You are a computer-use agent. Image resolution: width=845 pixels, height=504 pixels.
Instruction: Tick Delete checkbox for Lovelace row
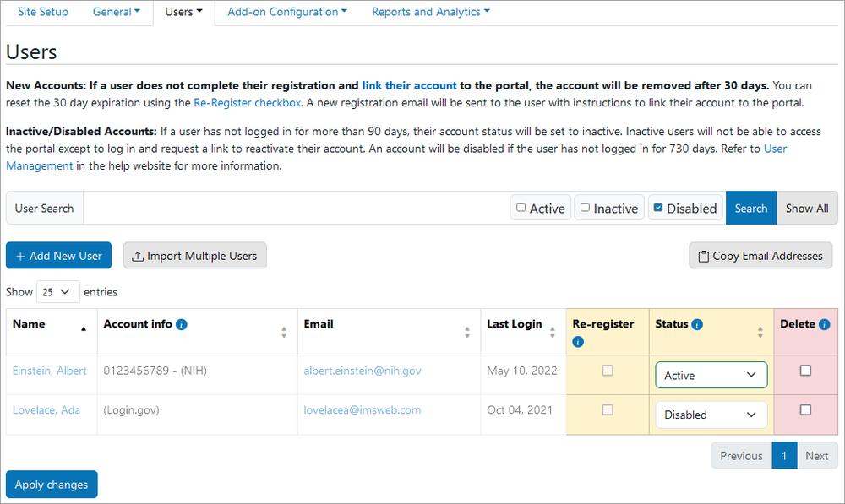pos(805,409)
